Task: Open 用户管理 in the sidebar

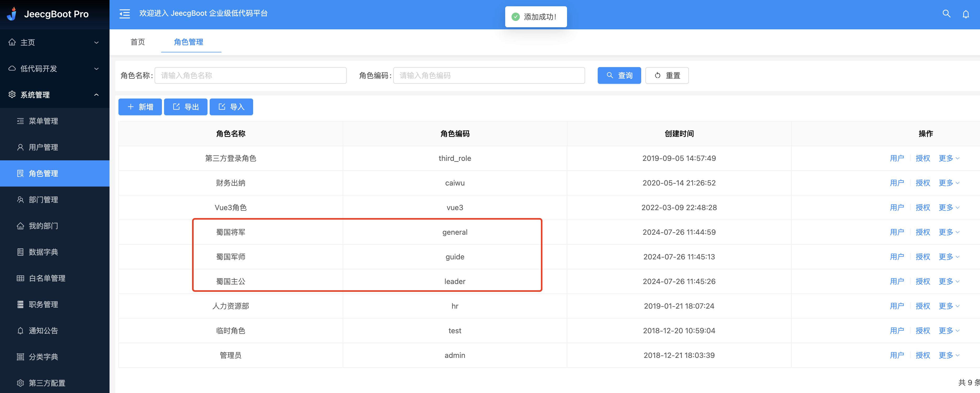Action: 55,147
